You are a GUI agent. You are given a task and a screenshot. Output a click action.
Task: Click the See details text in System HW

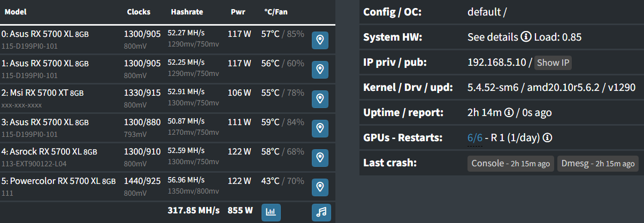click(x=493, y=37)
